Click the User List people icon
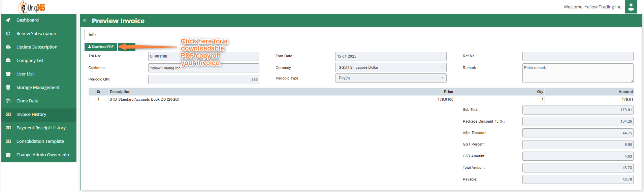 [x=8, y=74]
